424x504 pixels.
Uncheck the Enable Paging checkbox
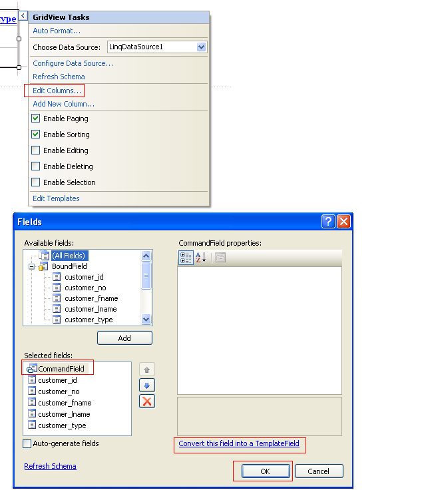(x=36, y=119)
